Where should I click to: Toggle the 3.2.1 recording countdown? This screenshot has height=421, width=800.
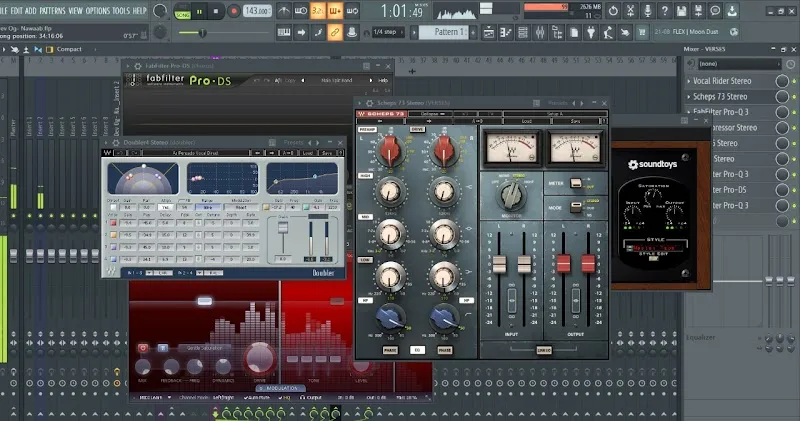click(x=318, y=11)
